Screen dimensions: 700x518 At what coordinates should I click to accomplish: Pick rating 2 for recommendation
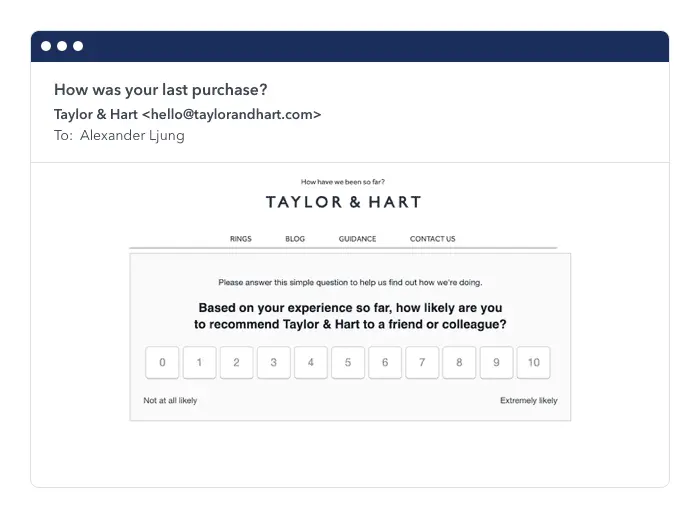point(236,363)
